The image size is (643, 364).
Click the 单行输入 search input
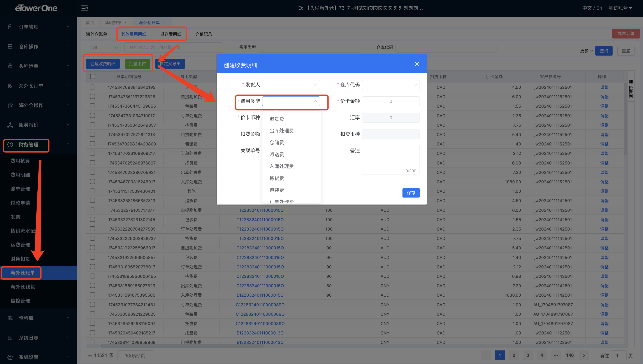173,47
